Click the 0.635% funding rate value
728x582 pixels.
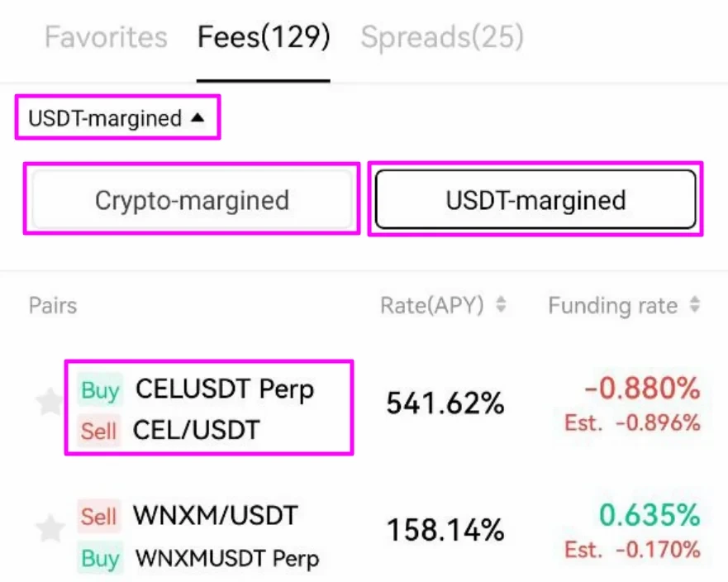[649, 516]
